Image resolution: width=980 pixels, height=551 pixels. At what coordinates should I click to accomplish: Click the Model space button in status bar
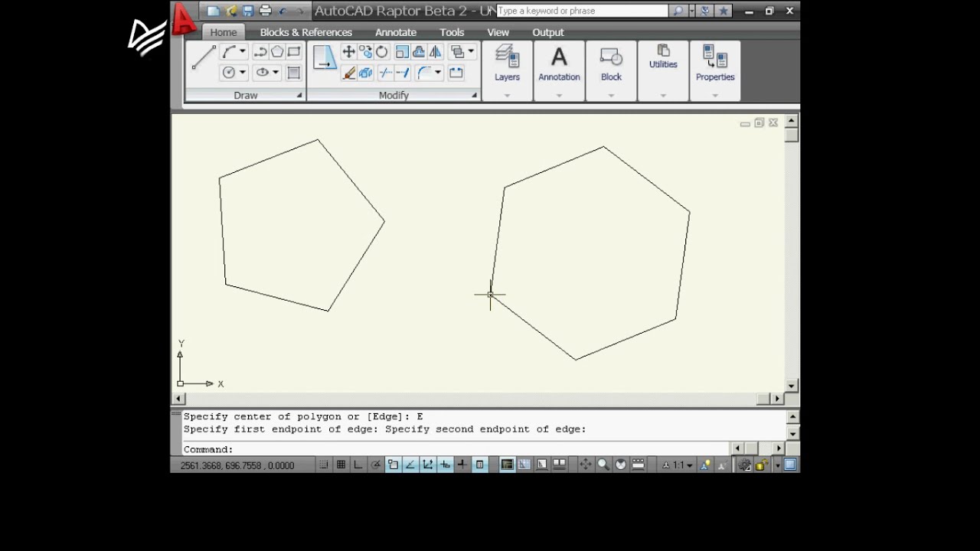pos(507,465)
